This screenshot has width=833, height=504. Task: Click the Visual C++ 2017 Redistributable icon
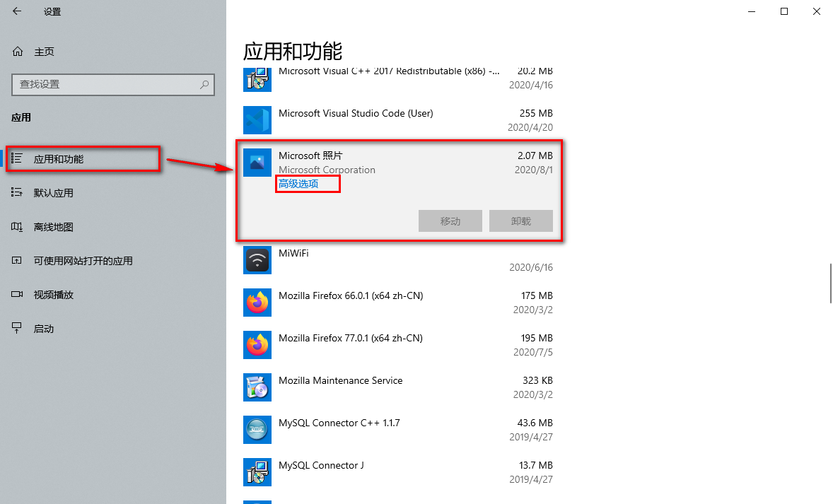coord(257,80)
